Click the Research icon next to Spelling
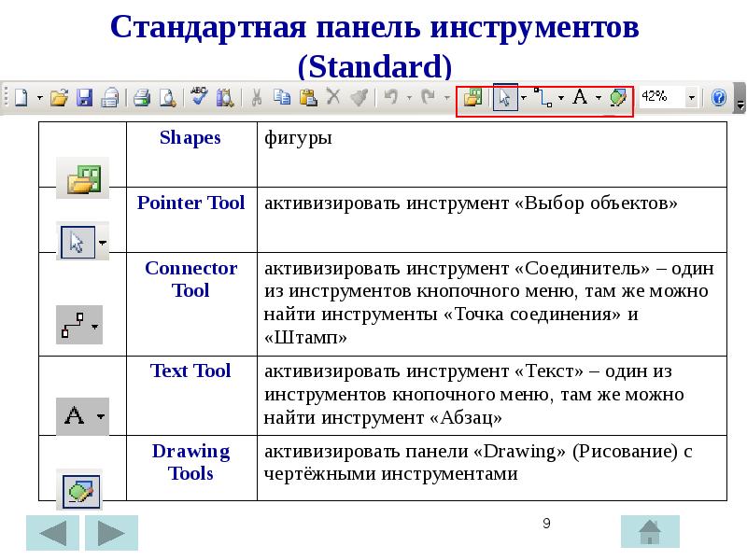The image size is (747, 560). pyautogui.click(x=224, y=98)
